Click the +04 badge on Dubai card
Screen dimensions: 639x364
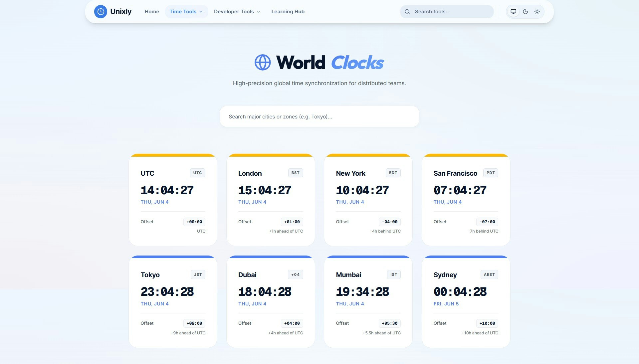click(296, 274)
